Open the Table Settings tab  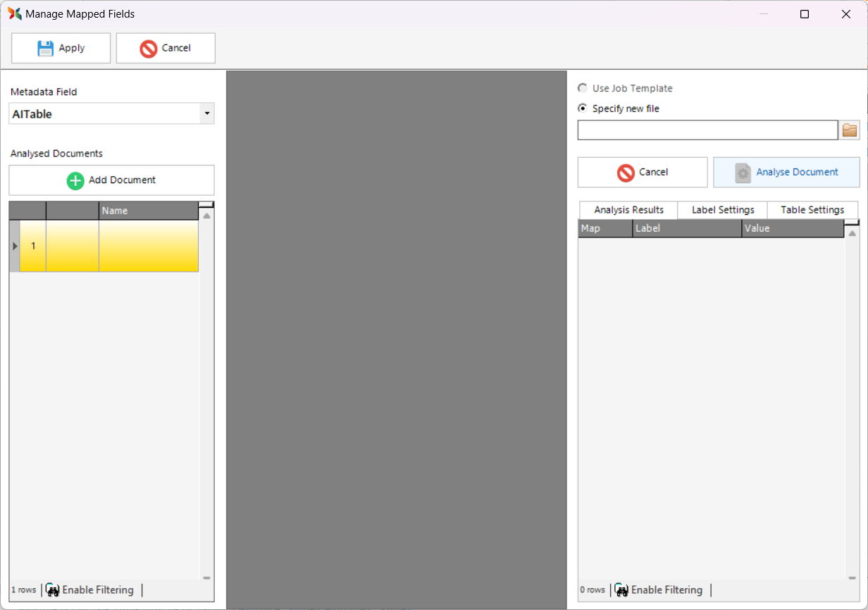(x=812, y=210)
